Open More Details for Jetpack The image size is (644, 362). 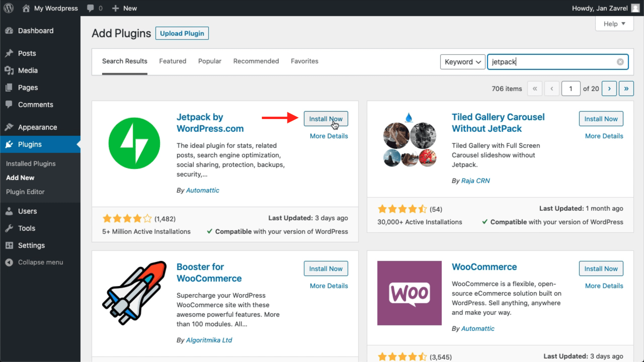(329, 136)
